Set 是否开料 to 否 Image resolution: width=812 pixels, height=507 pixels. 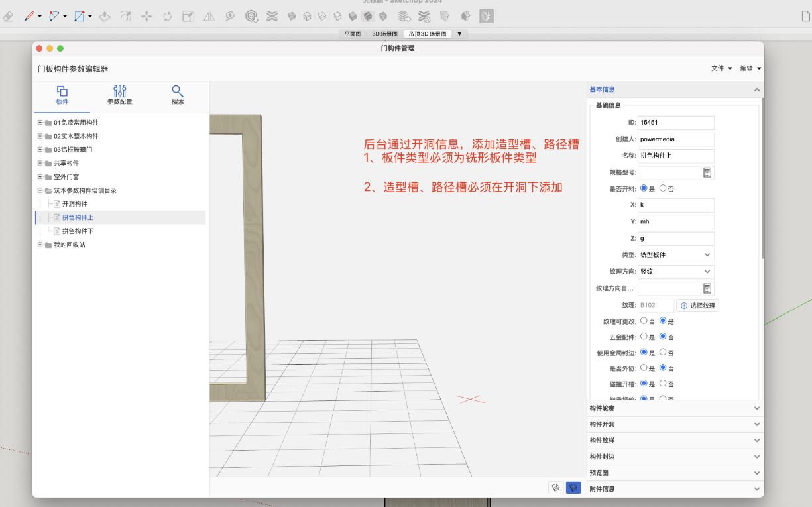click(x=663, y=189)
